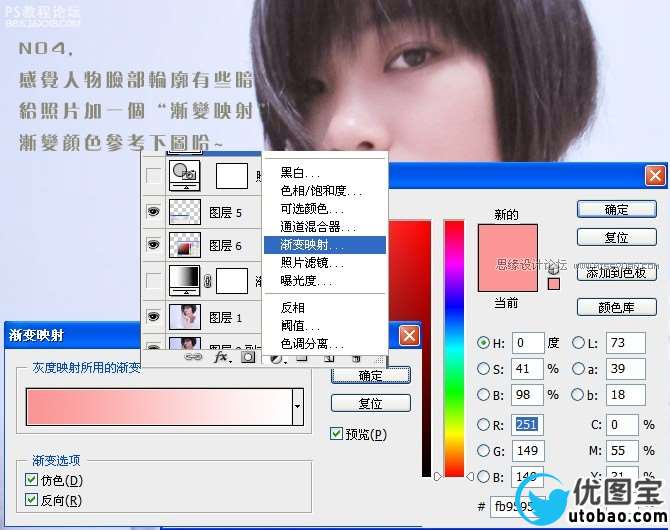
Task: Choose 渐变映射... from the menu
Action: coord(325,245)
